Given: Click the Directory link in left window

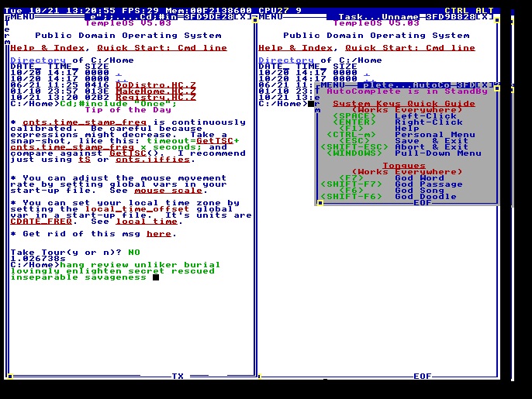Looking at the screenshot, I should (38, 60).
